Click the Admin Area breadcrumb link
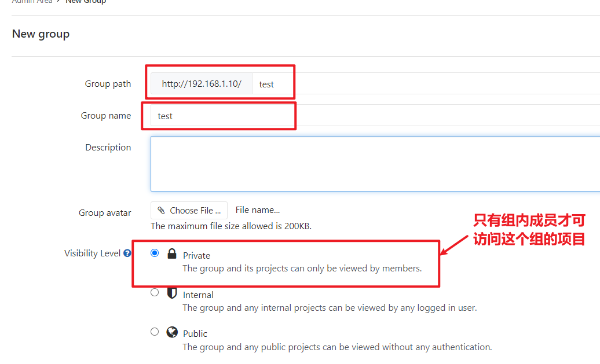This screenshot has width=600, height=364. (32, 2)
